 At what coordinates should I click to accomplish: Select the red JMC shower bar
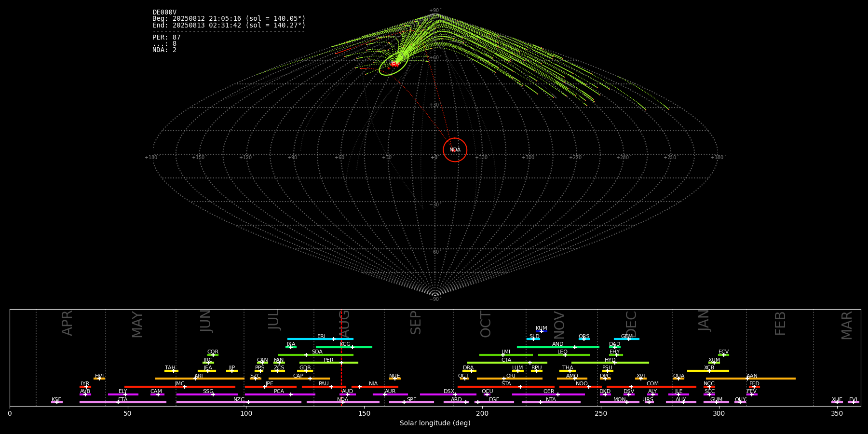(x=180, y=387)
